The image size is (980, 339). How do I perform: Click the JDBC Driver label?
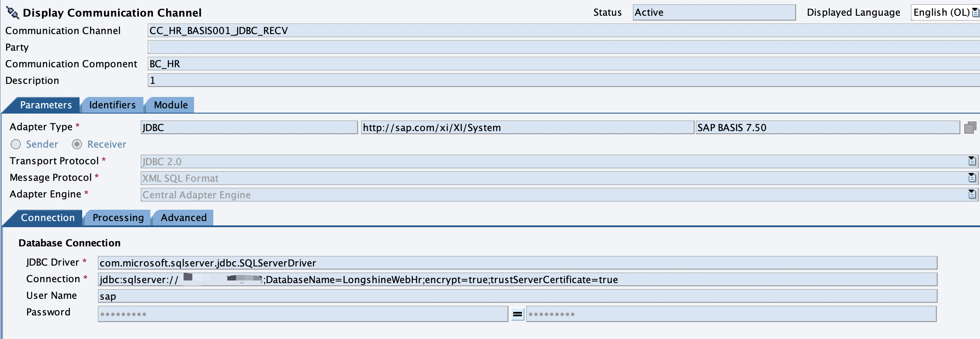pos(52,262)
